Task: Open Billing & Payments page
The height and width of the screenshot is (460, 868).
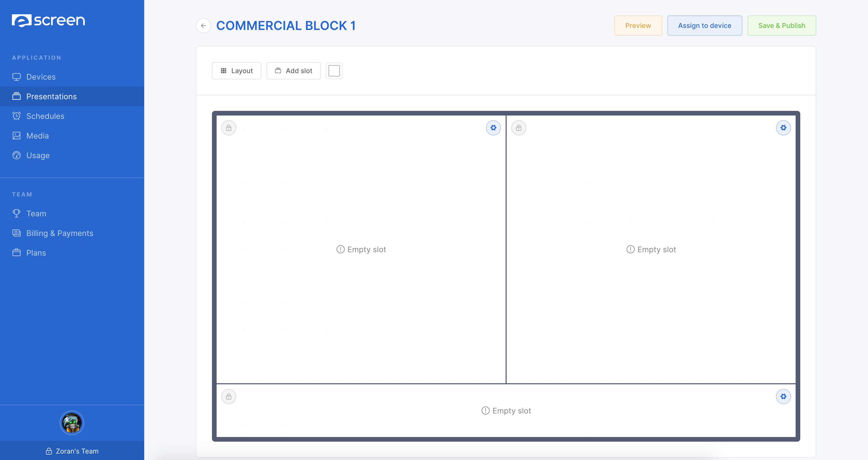Action: 60,233
